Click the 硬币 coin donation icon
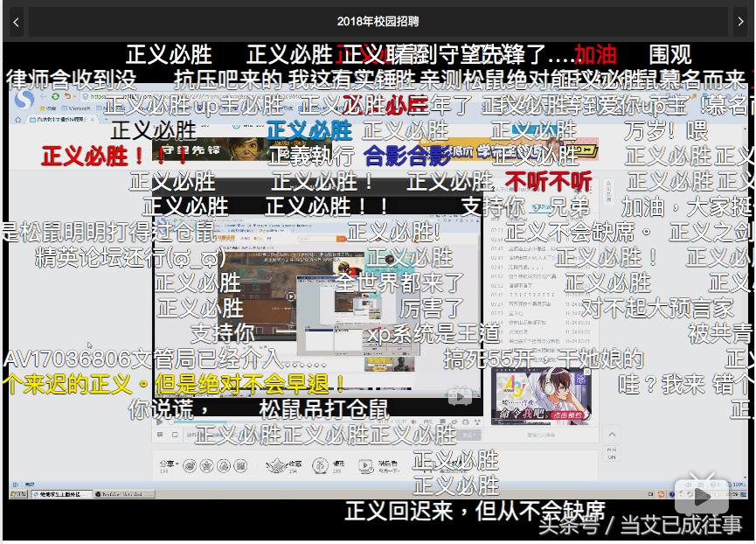 (x=319, y=465)
